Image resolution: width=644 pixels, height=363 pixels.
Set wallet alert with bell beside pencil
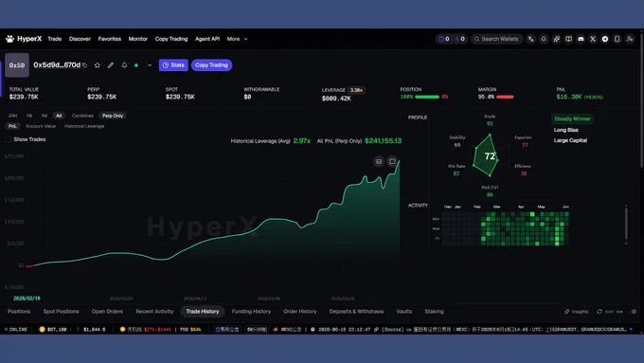[124, 65]
